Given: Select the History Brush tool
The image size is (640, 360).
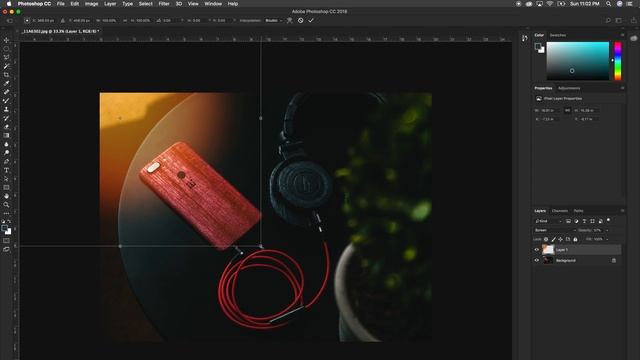Looking at the screenshot, I should pos(6,118).
